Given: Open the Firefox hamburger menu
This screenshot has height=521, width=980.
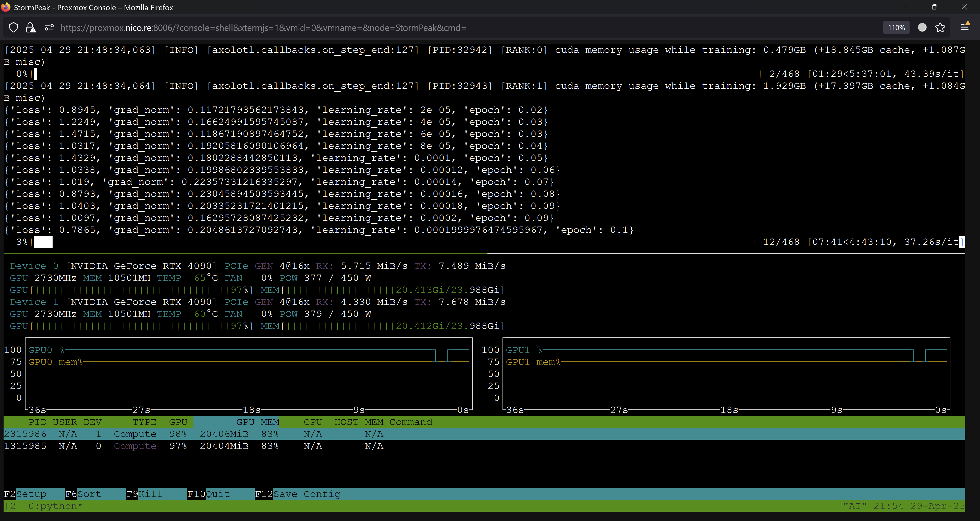Looking at the screenshot, I should tap(964, 27).
